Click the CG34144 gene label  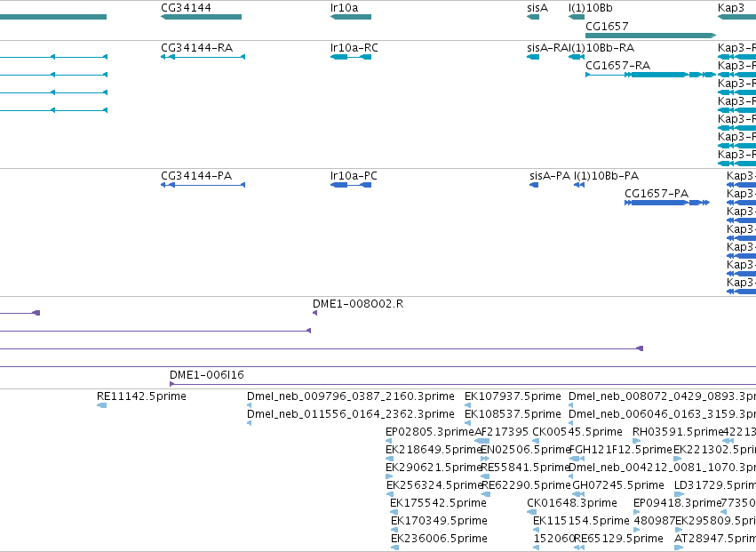tap(186, 8)
